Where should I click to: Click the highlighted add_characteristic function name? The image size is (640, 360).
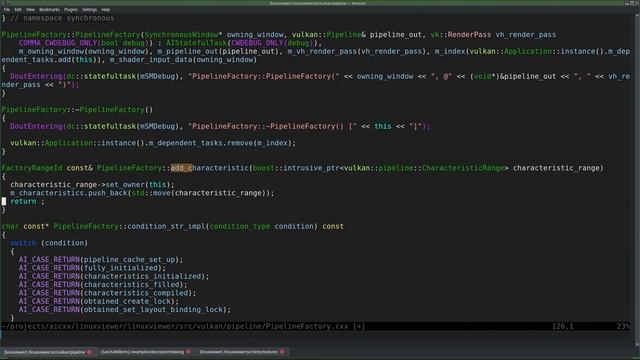[209, 168]
